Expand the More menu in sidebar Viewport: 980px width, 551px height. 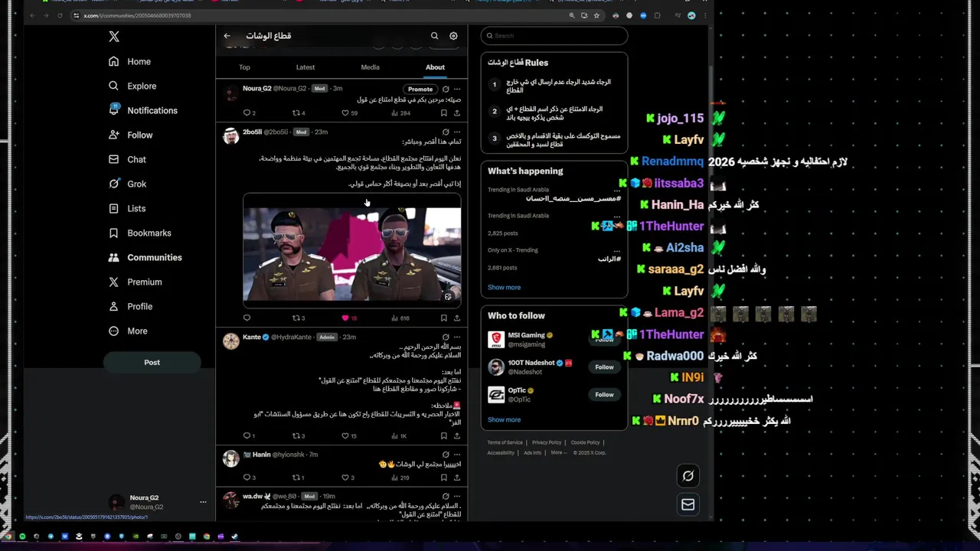click(128, 331)
